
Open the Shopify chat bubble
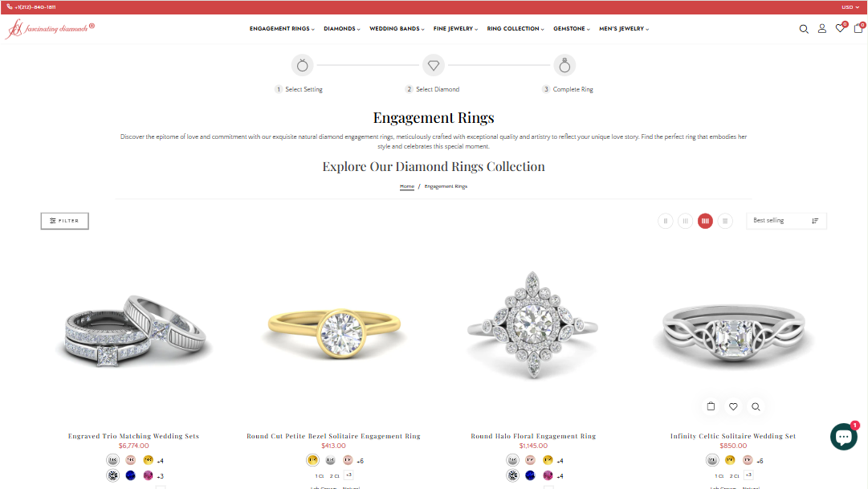coord(844,437)
